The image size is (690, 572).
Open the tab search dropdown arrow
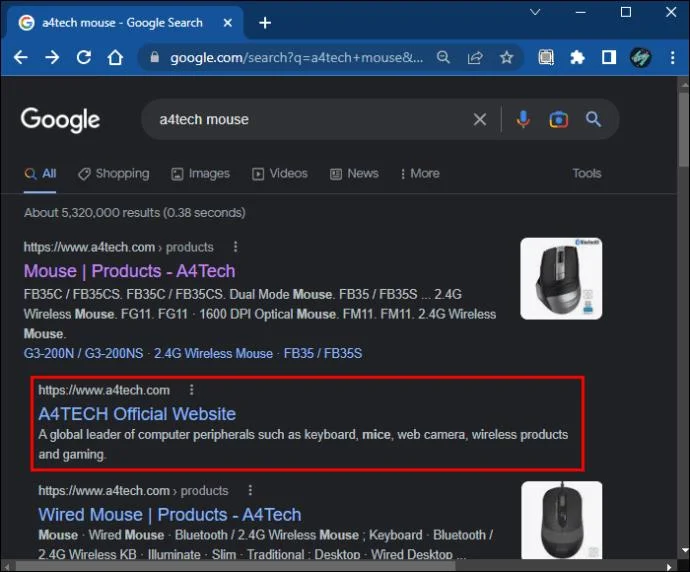point(535,12)
